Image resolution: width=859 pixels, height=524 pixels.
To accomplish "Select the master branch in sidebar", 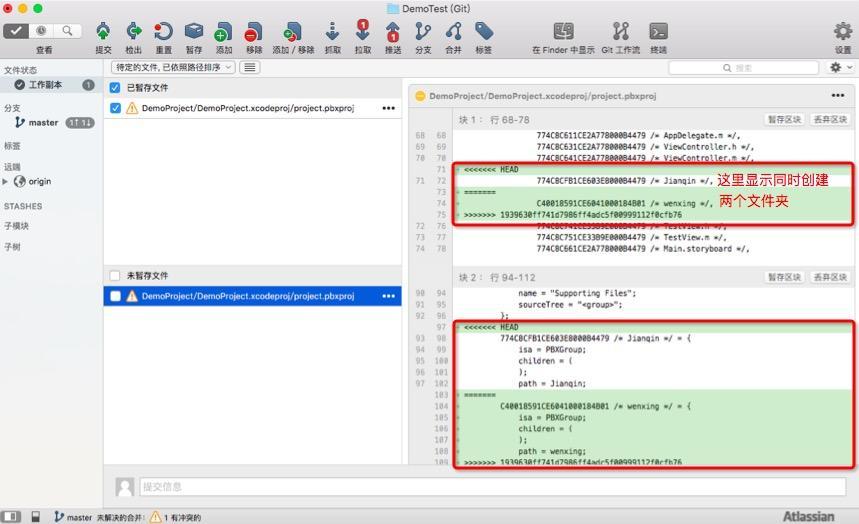I will (43, 123).
